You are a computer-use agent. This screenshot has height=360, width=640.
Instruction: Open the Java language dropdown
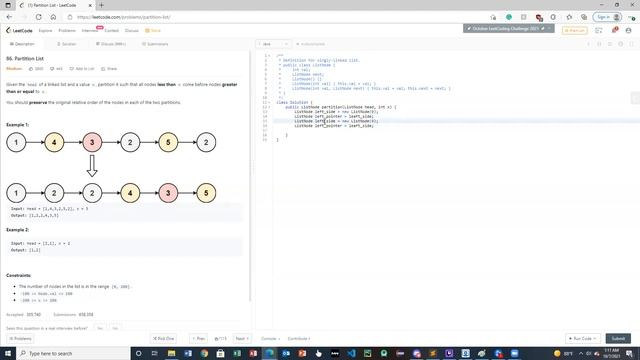point(273,44)
